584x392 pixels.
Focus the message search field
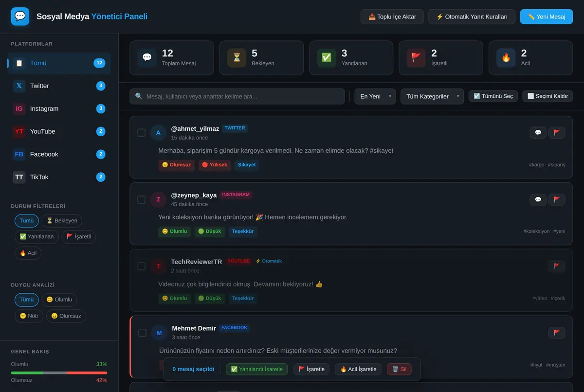tap(237, 96)
